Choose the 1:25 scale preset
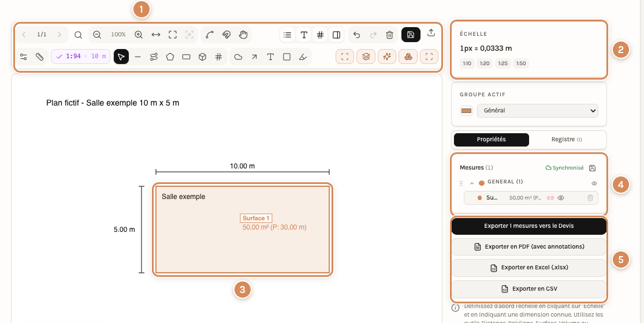The width and height of the screenshot is (644, 323). tap(502, 63)
